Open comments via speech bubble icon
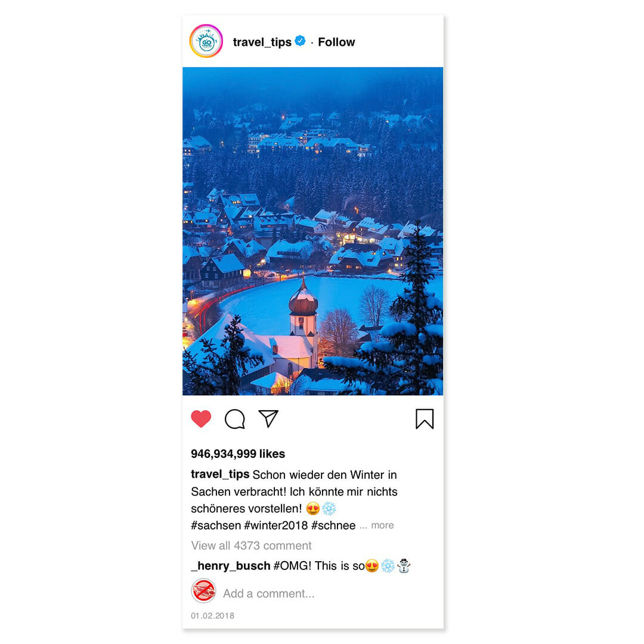This screenshot has height=644, width=644. pyautogui.click(x=235, y=419)
